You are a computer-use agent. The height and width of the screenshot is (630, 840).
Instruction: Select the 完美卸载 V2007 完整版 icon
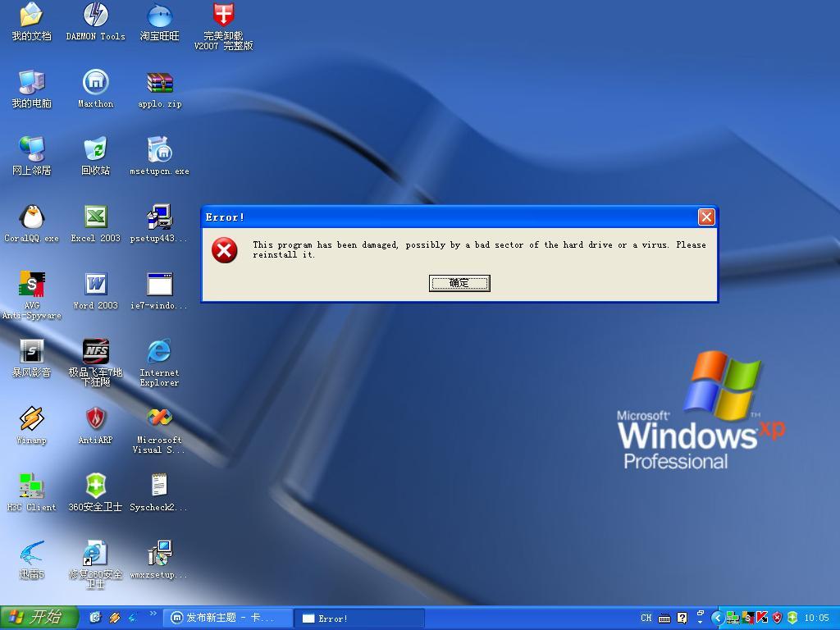pos(223,27)
